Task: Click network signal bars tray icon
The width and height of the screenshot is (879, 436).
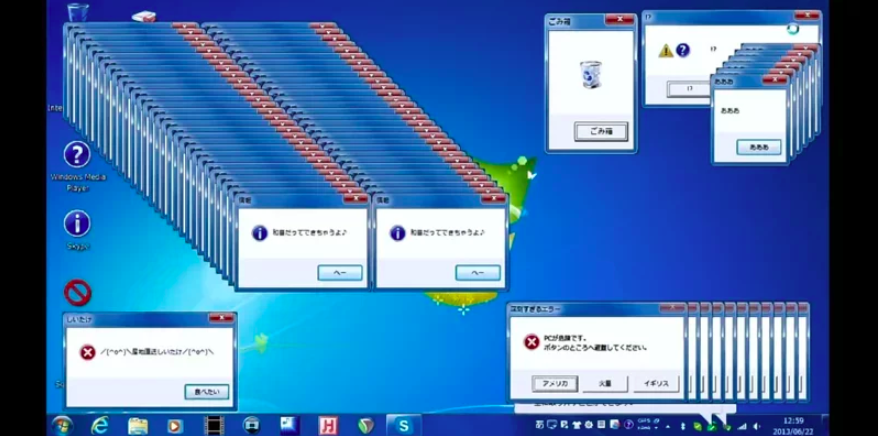Action: 743,426
